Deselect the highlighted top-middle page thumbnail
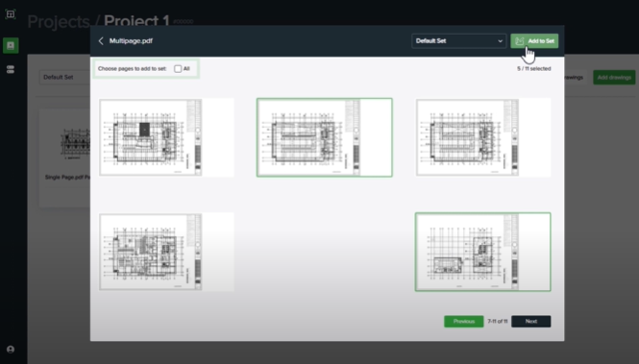 click(x=325, y=137)
